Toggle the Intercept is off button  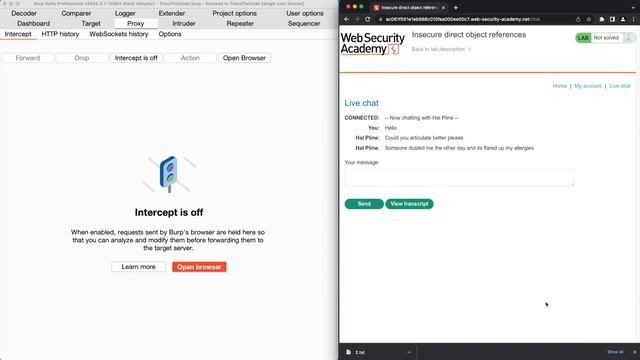[136, 58]
